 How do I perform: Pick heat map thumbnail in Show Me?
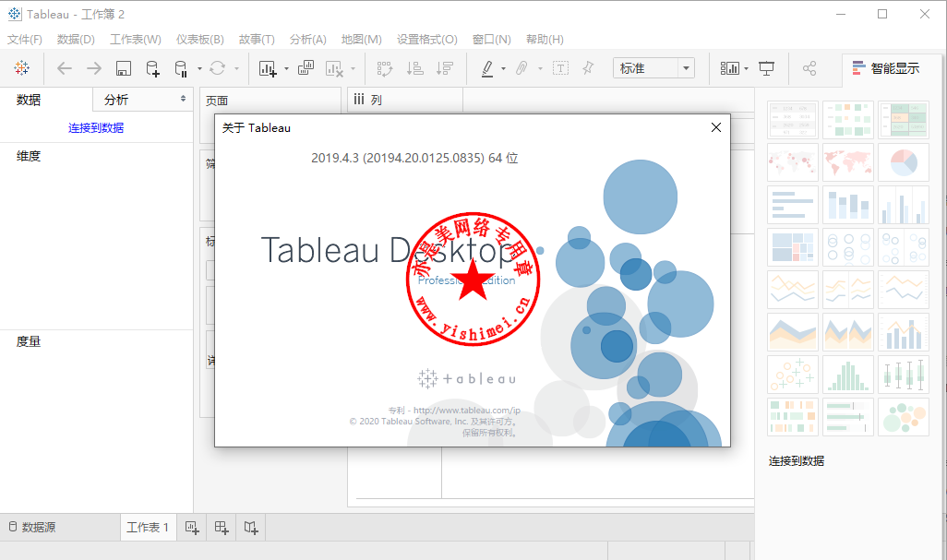848,120
